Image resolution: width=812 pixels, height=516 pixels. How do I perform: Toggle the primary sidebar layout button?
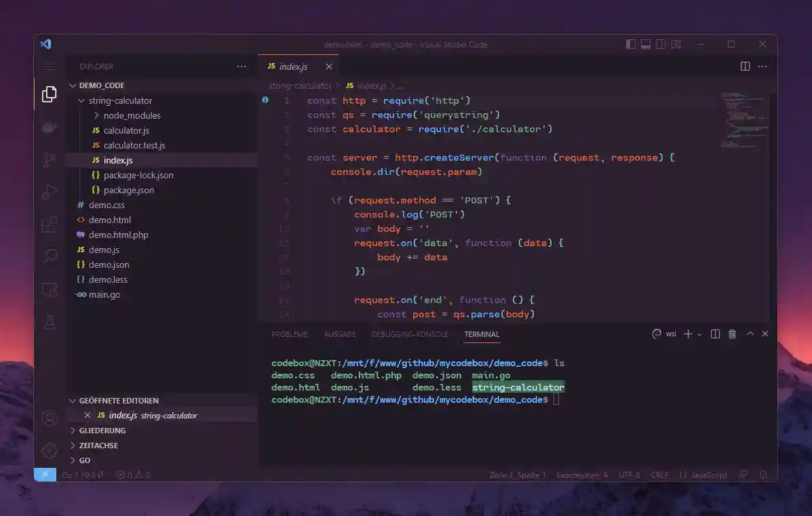click(x=631, y=45)
